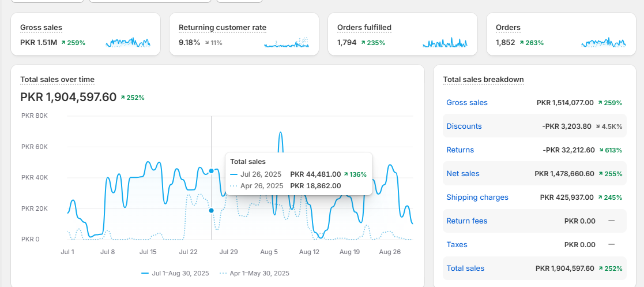Select Gross sales in the breakdown list
This screenshot has height=287, width=644.
[466, 103]
